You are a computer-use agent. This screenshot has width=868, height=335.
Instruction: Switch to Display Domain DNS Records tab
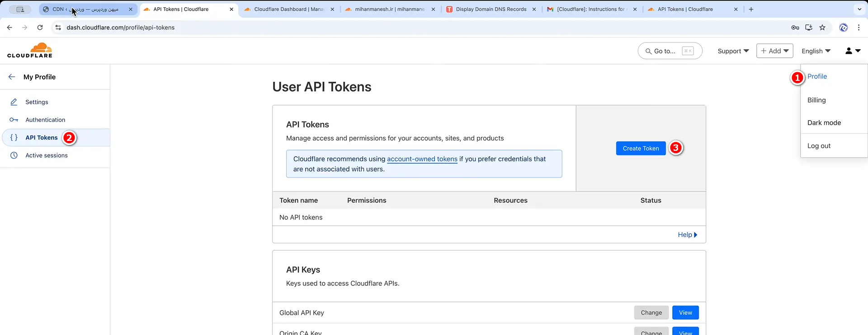point(491,9)
